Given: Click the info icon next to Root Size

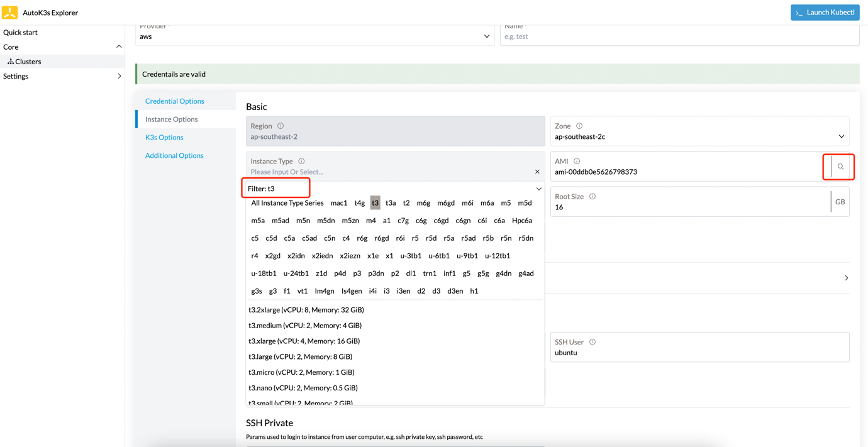Looking at the screenshot, I should tap(593, 196).
